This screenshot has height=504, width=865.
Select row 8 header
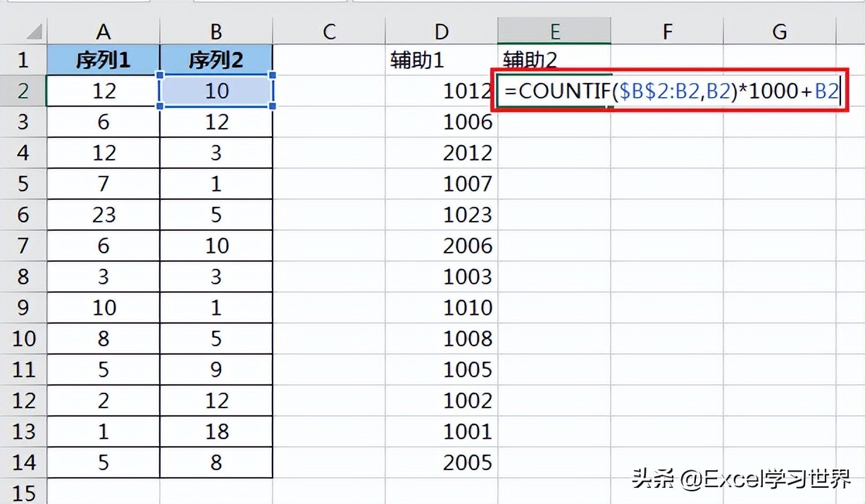tap(23, 277)
